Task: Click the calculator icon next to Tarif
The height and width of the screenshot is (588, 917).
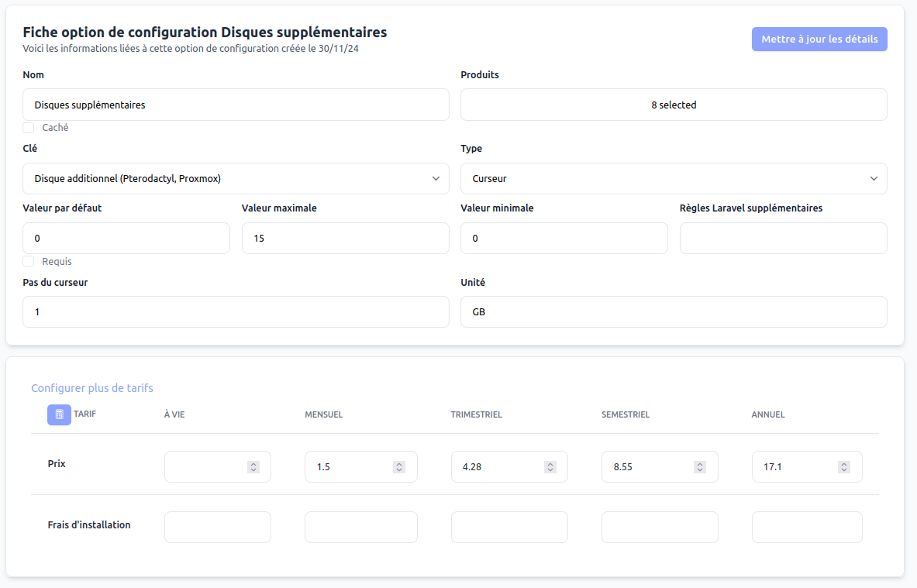Action: 59,414
